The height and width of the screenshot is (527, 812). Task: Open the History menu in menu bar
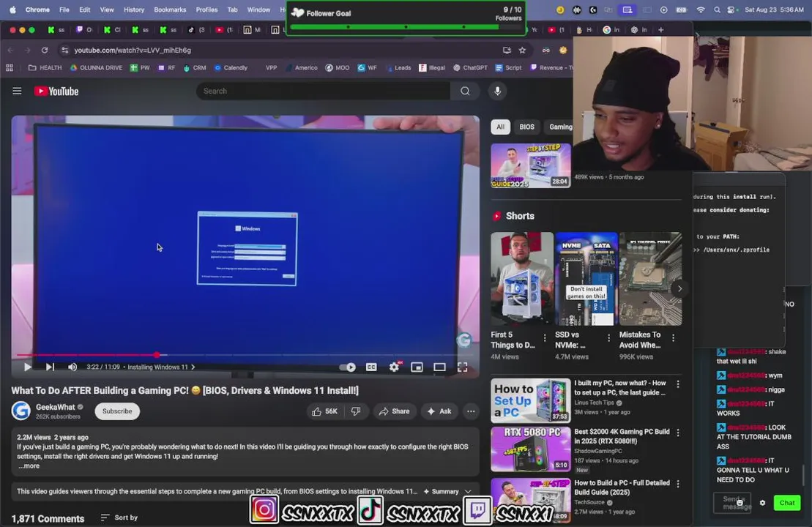tap(133, 10)
